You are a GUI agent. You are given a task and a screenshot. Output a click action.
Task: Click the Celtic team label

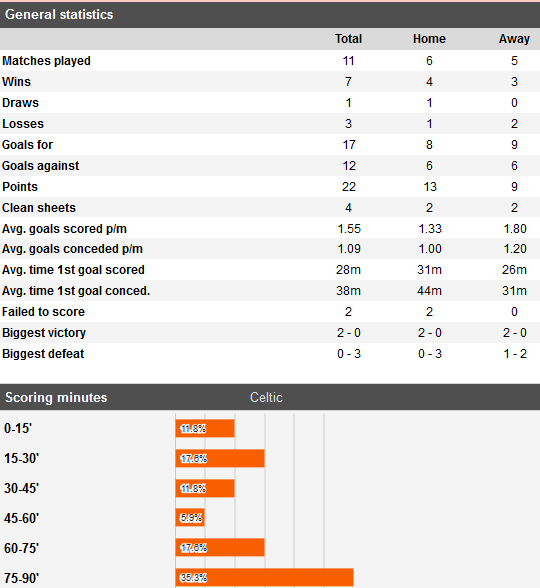[x=266, y=398]
